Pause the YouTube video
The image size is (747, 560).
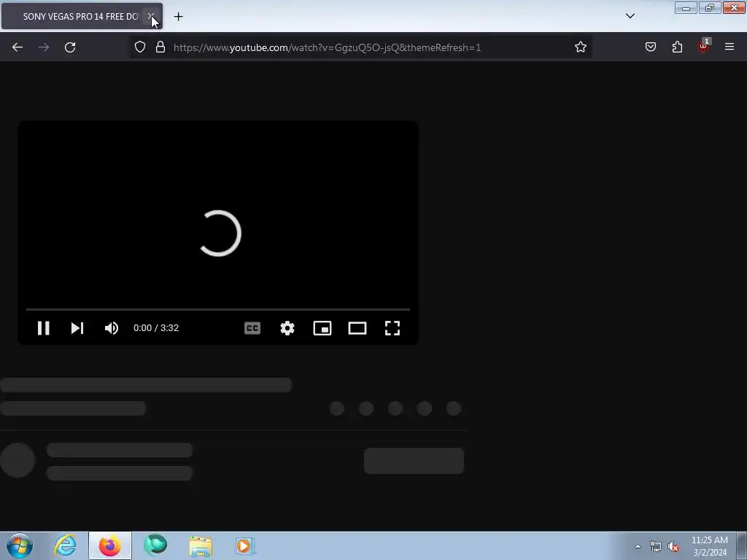coord(43,328)
